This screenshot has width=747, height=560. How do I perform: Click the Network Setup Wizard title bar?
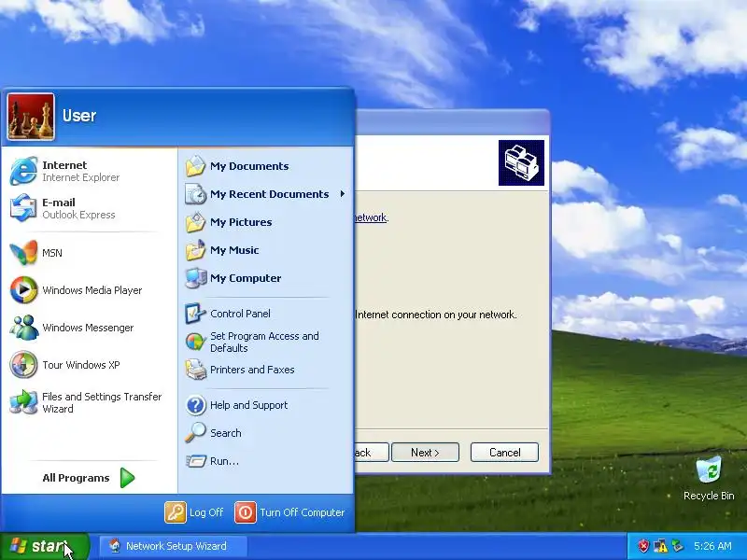(453, 122)
